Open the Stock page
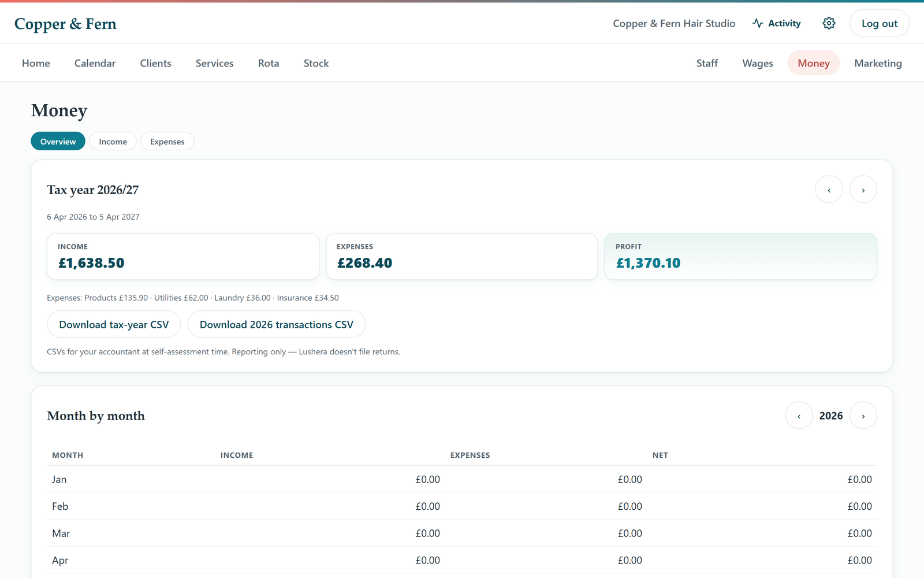 point(316,63)
